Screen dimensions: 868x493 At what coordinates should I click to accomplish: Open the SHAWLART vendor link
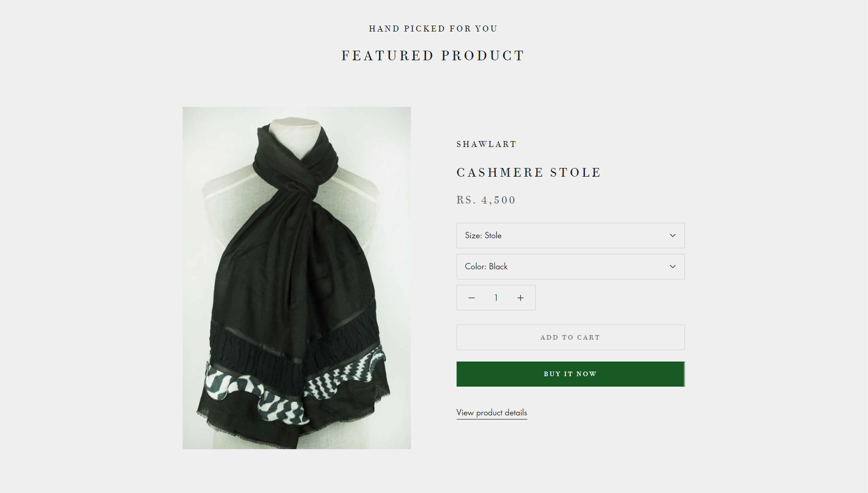tap(486, 144)
